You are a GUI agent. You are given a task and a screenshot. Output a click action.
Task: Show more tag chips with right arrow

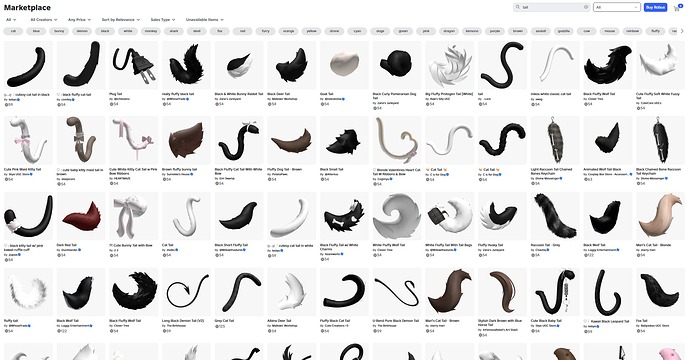point(683,31)
